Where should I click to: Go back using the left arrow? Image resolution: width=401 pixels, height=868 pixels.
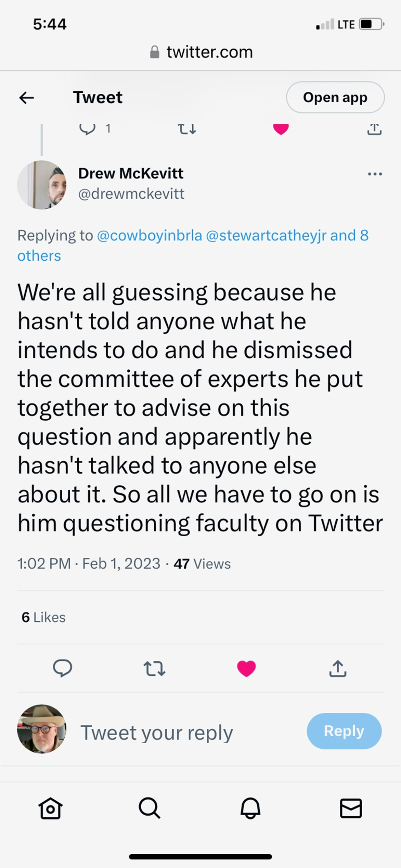pos(26,98)
